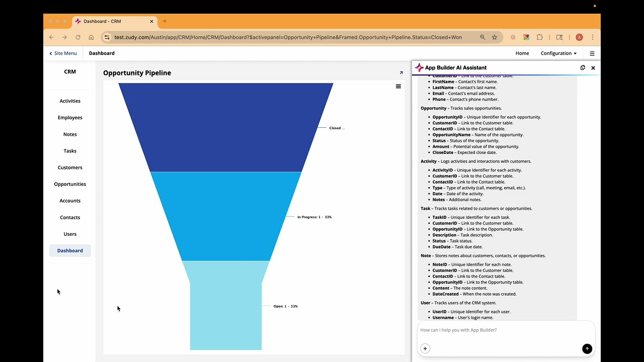The width and height of the screenshot is (644, 362).
Task: Click the Opportunity Pipeline heading
Action: 137,73
